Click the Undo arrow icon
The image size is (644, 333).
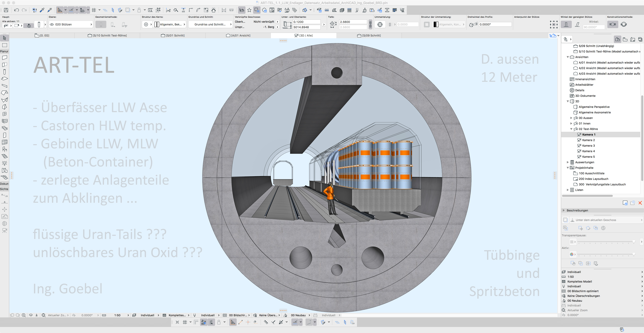pyautogui.click(x=16, y=10)
